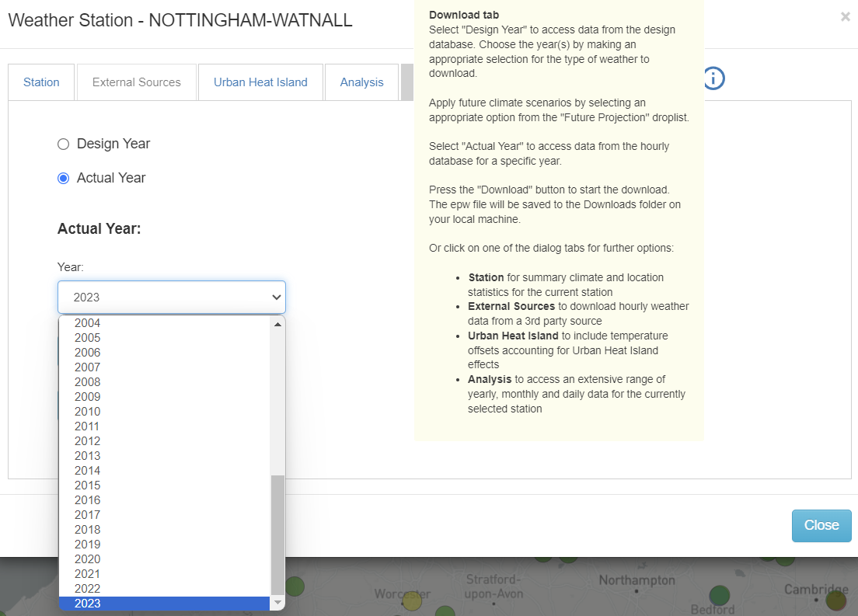This screenshot has width=858, height=616.
Task: Select the highlighted 2023 option
Action: pyautogui.click(x=88, y=604)
